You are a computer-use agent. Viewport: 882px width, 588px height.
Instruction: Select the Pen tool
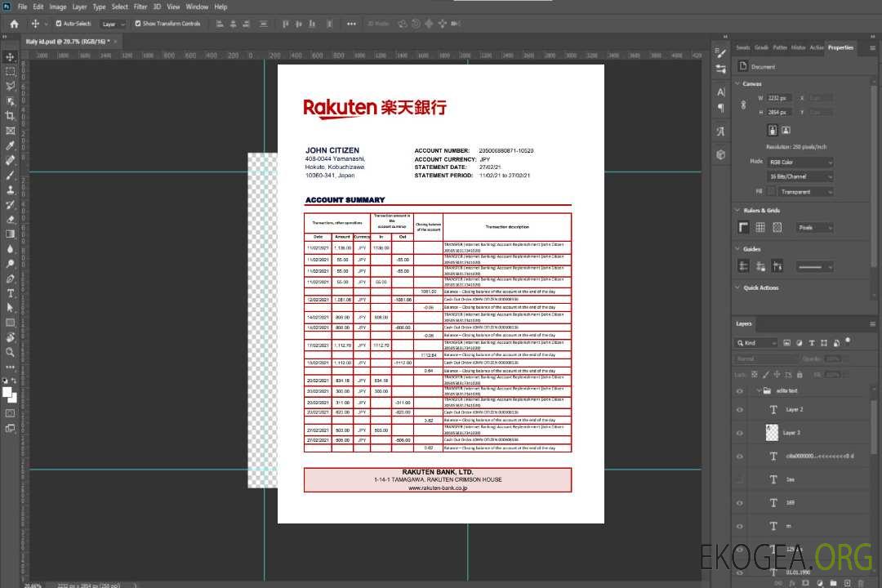[10, 278]
